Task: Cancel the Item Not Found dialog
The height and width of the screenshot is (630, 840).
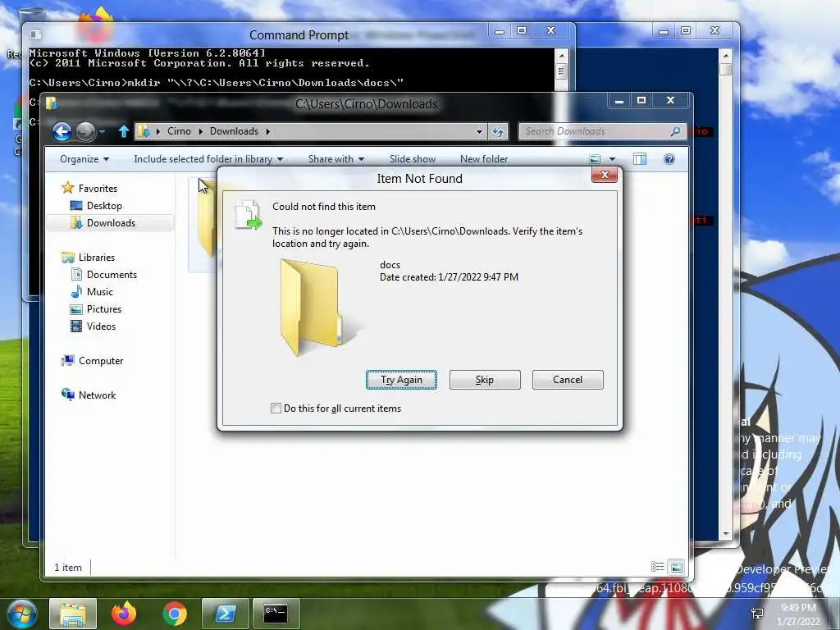Action: pos(568,380)
